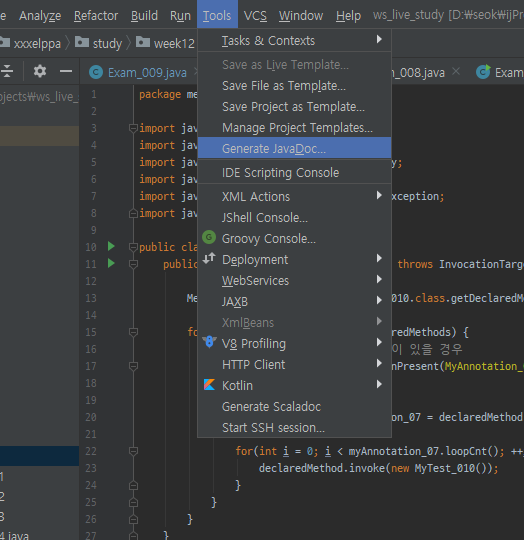Expand Tasks & Contexts submenu

coord(294,40)
